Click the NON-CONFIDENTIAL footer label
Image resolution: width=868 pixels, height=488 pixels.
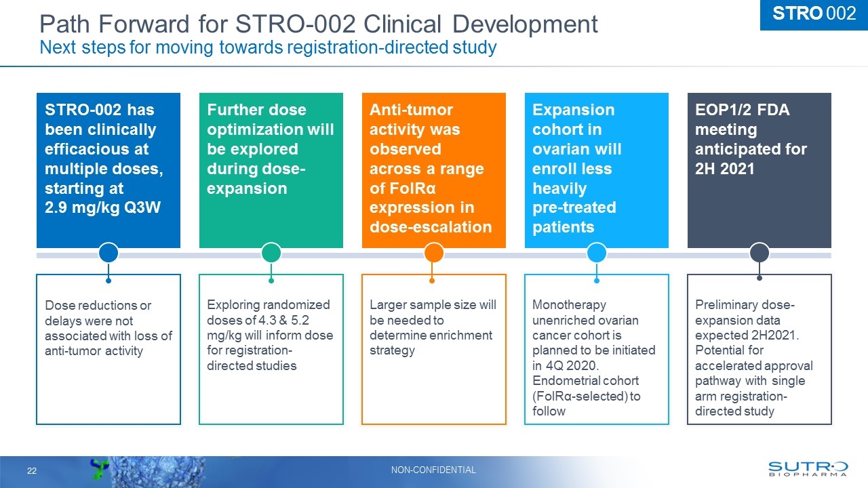(x=434, y=469)
